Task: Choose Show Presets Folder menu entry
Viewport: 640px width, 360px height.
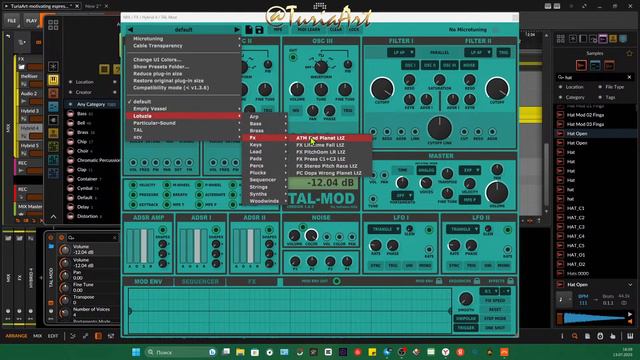Action: tap(161, 67)
